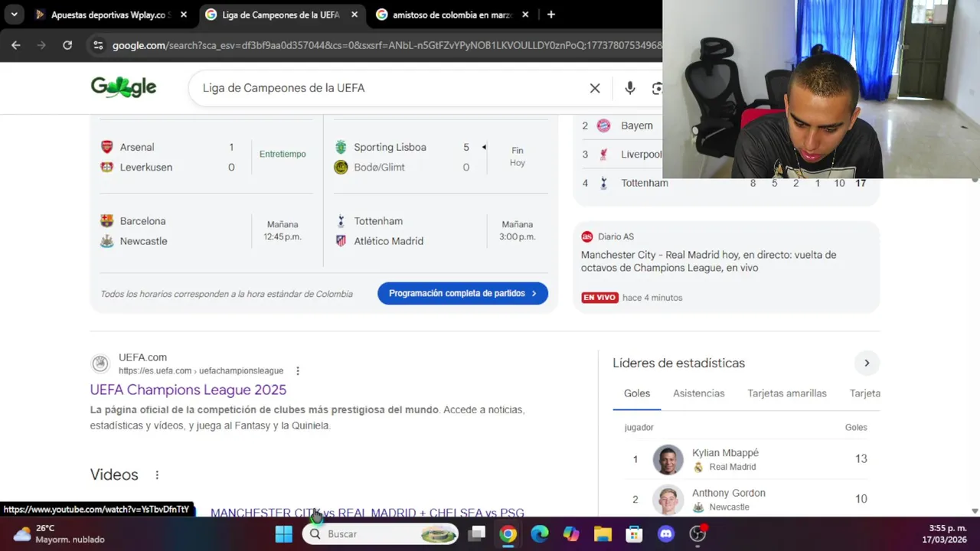
Task: Open Copilot icon in taskbar
Action: pos(571,534)
